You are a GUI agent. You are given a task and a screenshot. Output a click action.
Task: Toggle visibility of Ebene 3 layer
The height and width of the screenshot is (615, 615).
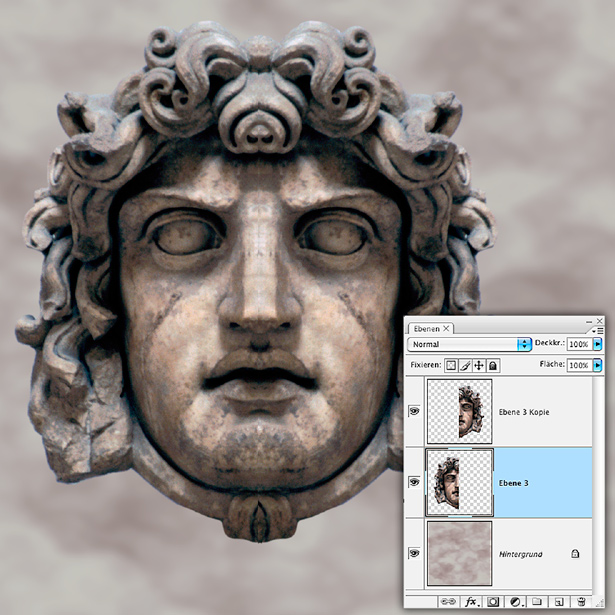click(x=415, y=482)
